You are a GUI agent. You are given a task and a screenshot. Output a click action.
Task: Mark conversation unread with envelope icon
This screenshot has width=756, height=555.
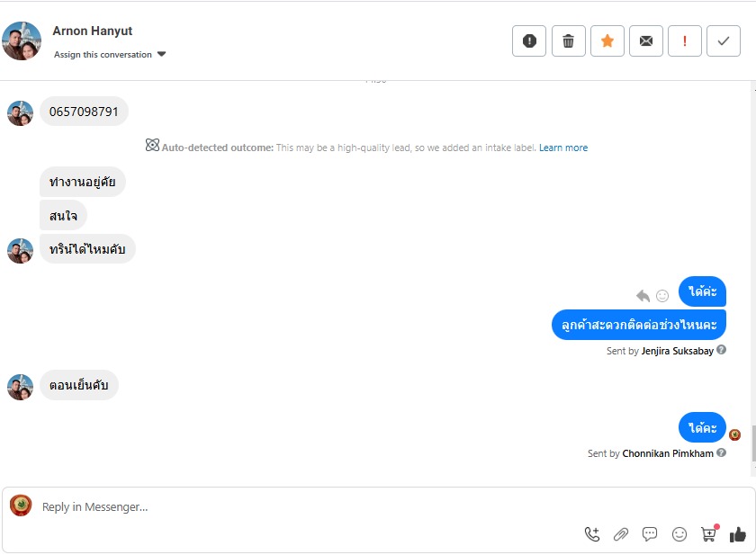[x=646, y=40]
